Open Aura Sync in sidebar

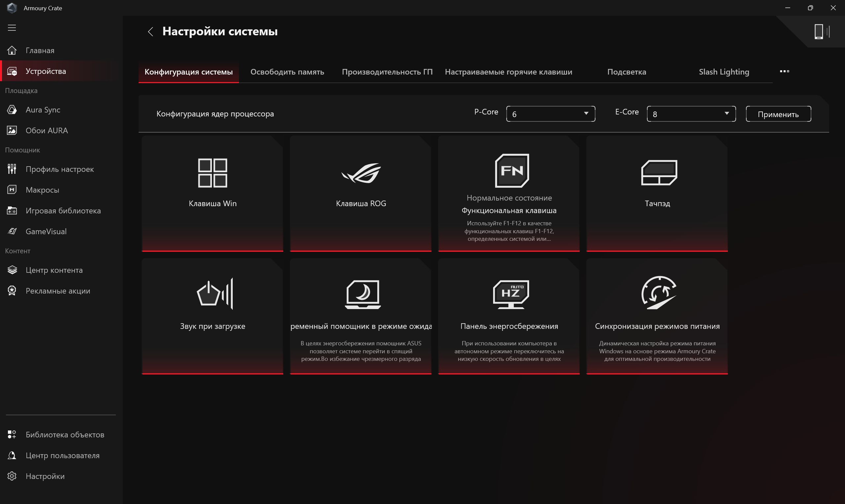61,110
